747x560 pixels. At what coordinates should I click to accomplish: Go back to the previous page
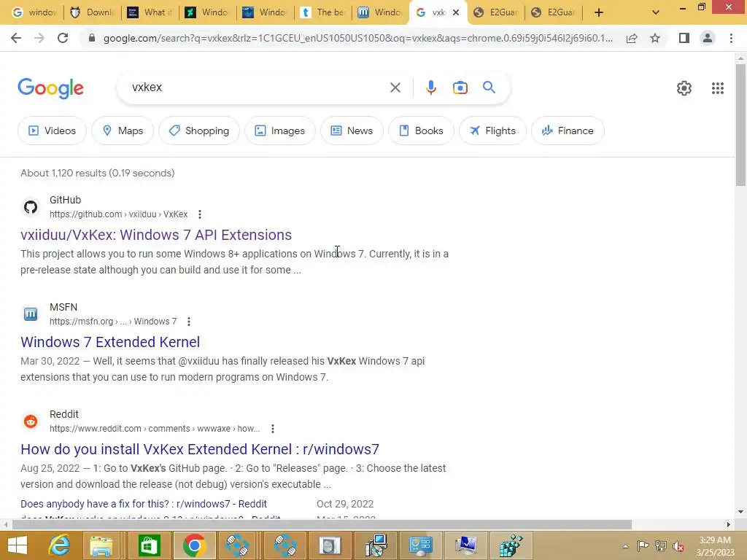[16, 38]
